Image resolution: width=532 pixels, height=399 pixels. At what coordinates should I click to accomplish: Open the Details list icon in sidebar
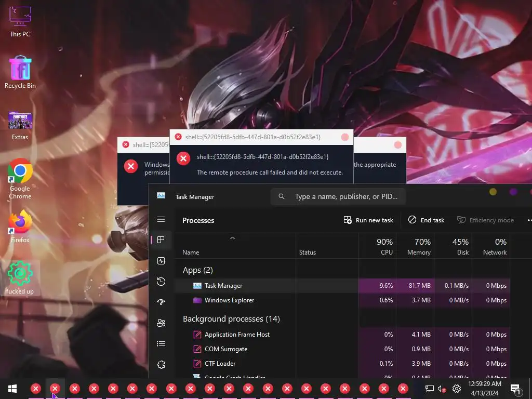pos(161,344)
